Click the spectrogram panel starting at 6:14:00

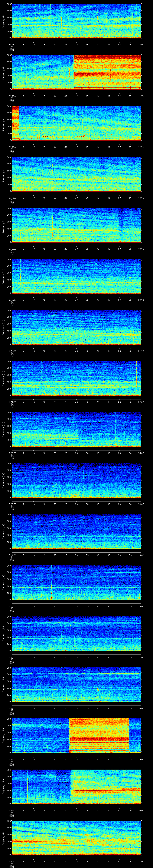click(77, 21)
